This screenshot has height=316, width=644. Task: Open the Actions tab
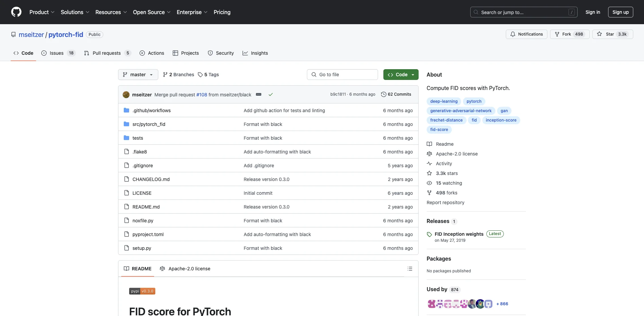tap(152, 53)
